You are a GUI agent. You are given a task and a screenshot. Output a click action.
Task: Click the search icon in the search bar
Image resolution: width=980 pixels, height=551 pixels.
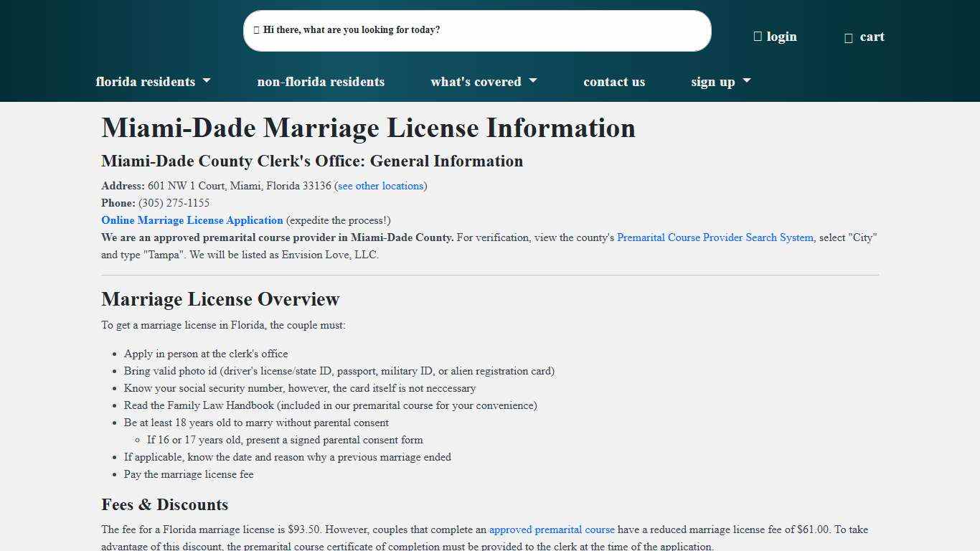pyautogui.click(x=256, y=30)
